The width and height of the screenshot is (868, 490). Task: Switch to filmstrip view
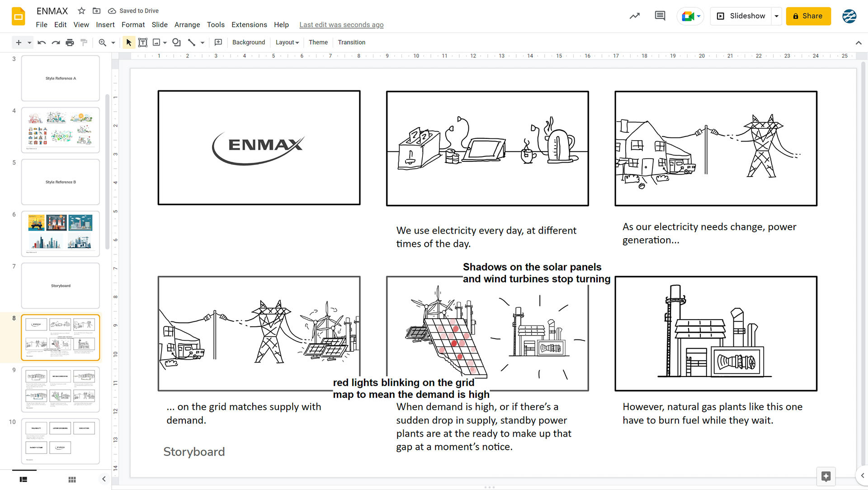point(24,479)
